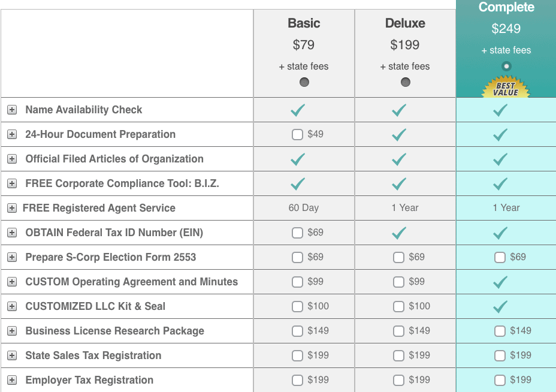Select the Complete plan radio button
Image resolution: width=556 pixels, height=392 pixels.
[506, 66]
